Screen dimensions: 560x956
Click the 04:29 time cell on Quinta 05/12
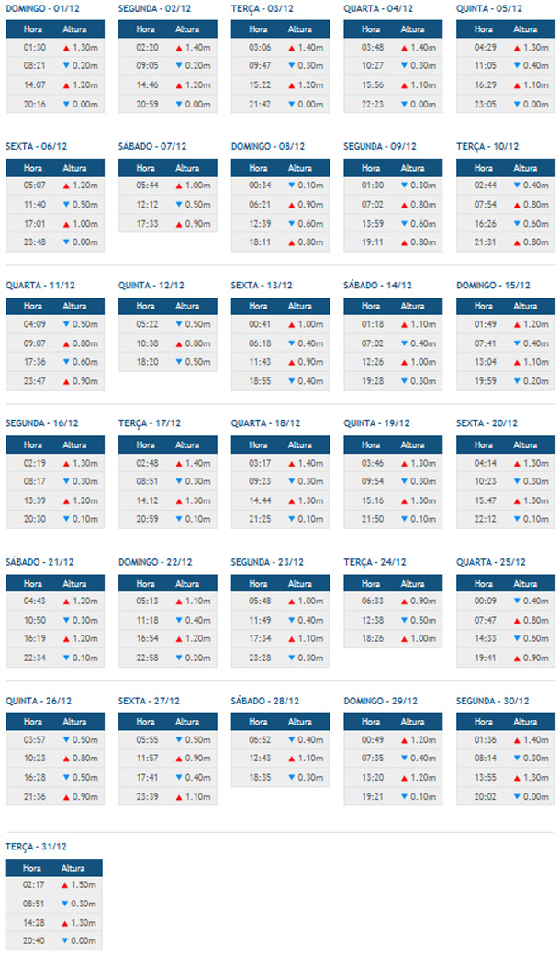[x=487, y=47]
